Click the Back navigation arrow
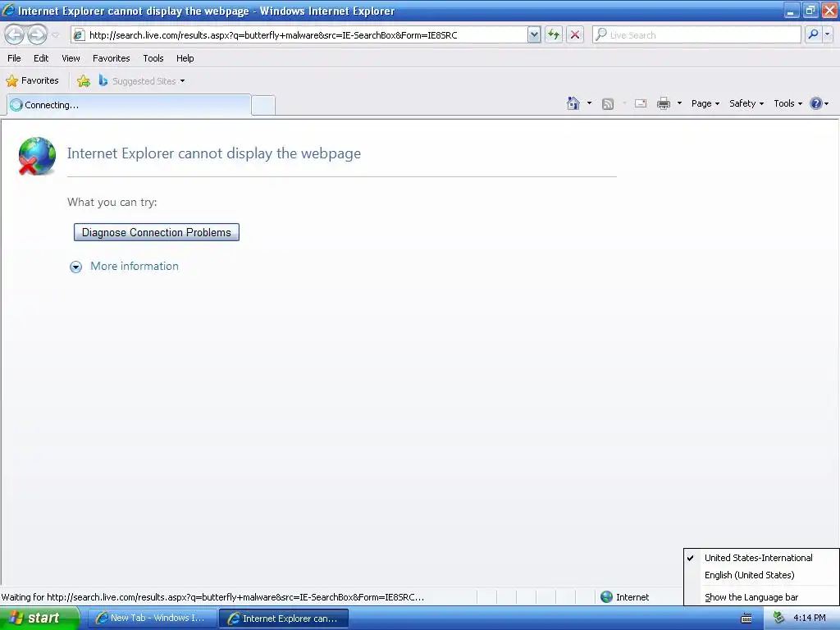The image size is (840, 630). coord(15,34)
